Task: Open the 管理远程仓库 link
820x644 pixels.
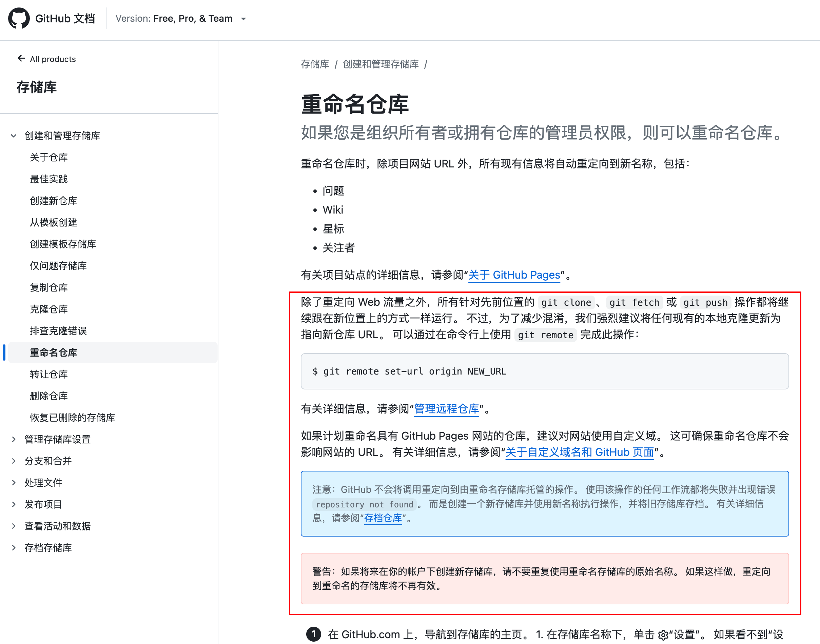Action: point(446,409)
